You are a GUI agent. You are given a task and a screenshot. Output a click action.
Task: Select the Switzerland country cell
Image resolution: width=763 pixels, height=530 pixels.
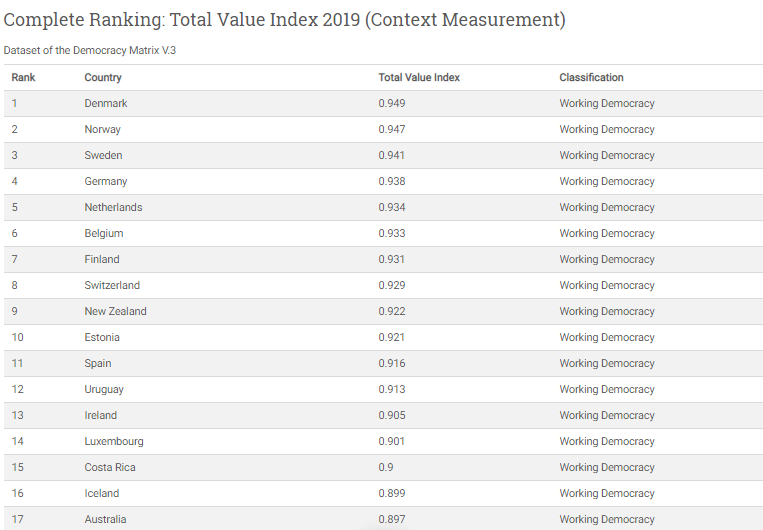[112, 285]
